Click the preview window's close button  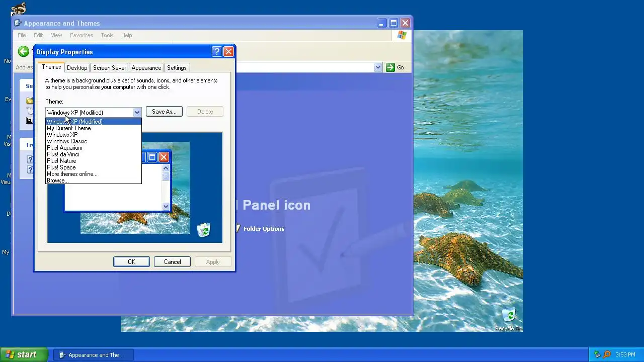coord(164,157)
